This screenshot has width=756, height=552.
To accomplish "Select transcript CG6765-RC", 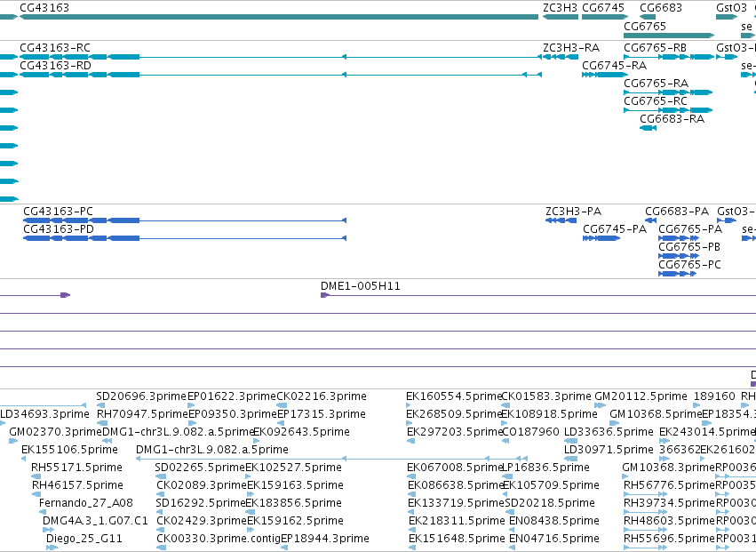I will tap(656, 101).
